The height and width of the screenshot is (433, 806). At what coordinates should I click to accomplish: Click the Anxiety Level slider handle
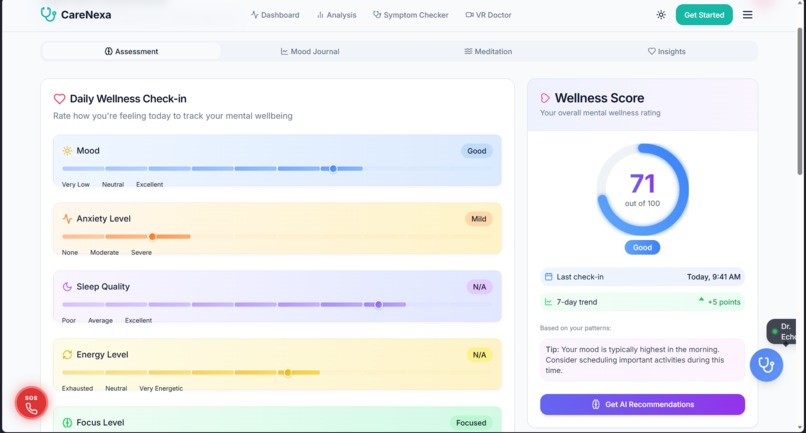coord(152,237)
